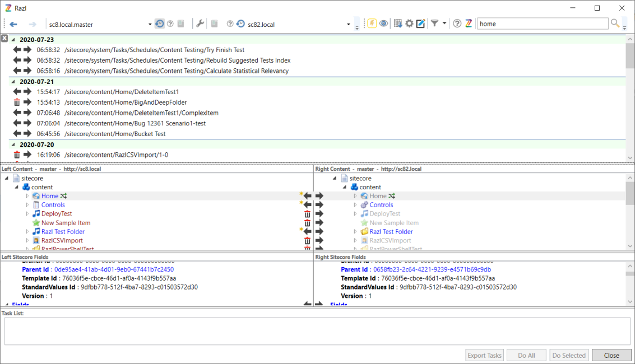Select Controls in right content tree

click(381, 205)
